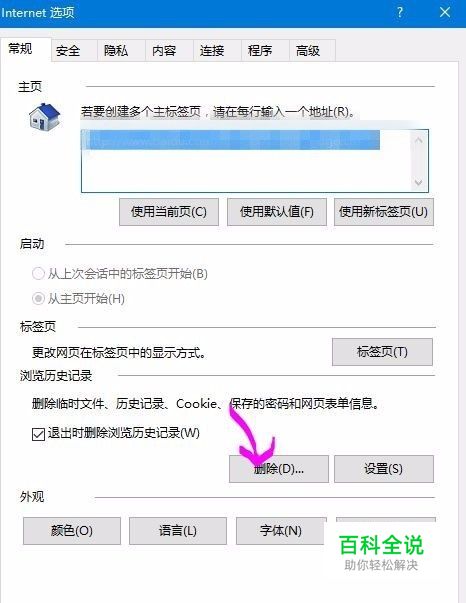
Task: Click the blue house home page icon
Action: [45, 117]
